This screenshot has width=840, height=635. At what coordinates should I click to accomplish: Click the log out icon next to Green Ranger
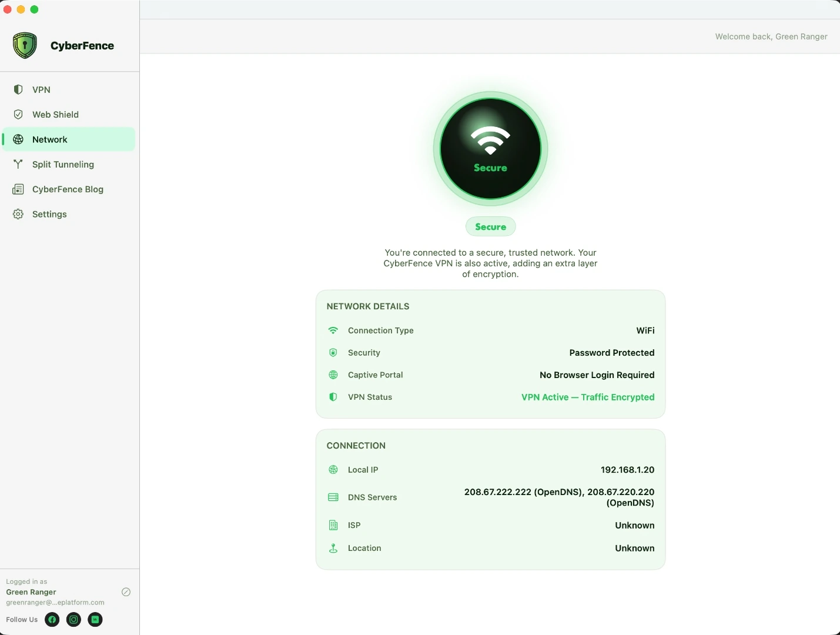[x=126, y=592]
